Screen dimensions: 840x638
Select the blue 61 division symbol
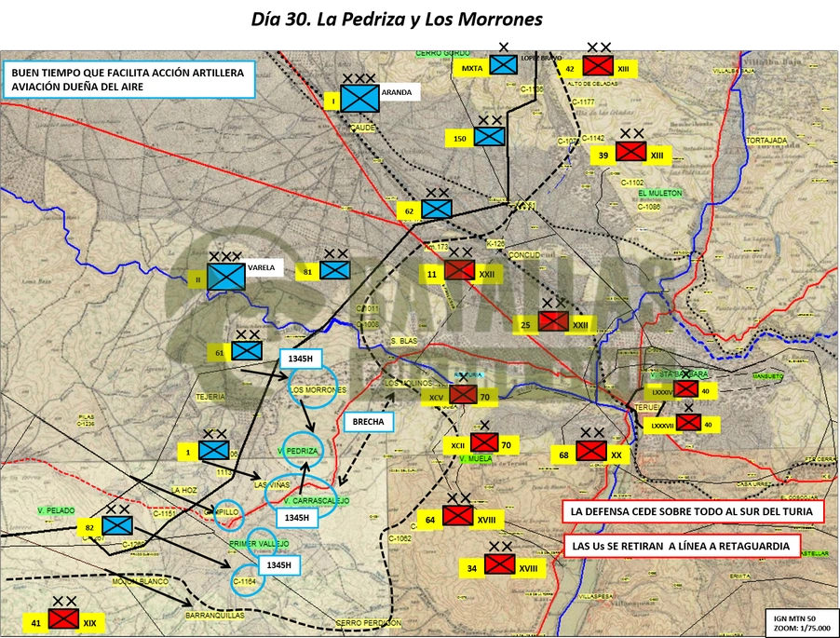[x=247, y=351]
